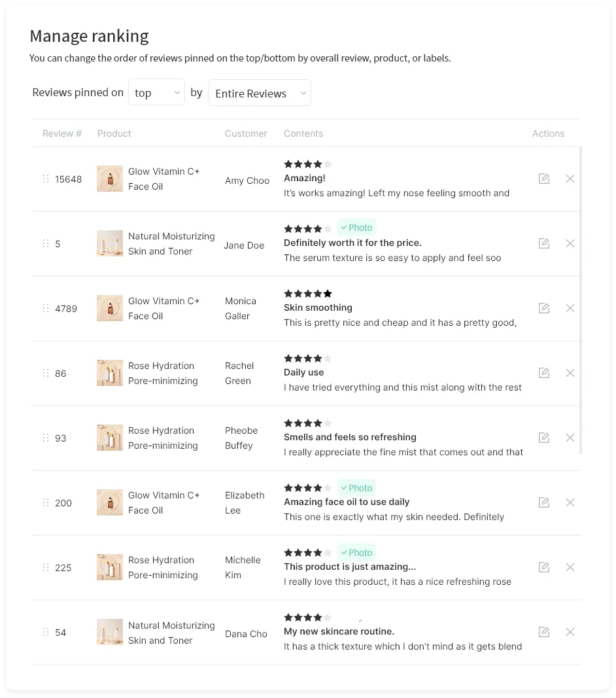616x698 pixels.
Task: Click Photo tag on Elizabeth Lee's review
Action: coord(357,488)
